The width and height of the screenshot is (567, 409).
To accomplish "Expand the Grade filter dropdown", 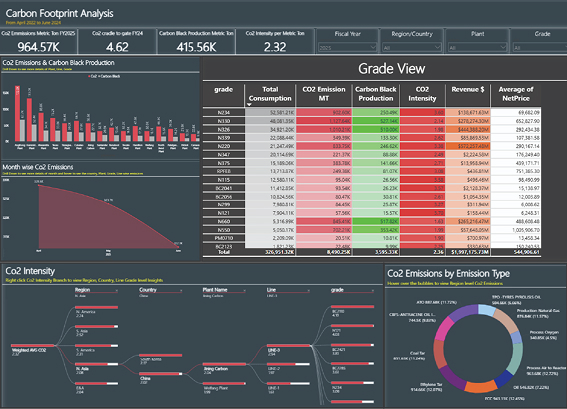I will point(541,47).
